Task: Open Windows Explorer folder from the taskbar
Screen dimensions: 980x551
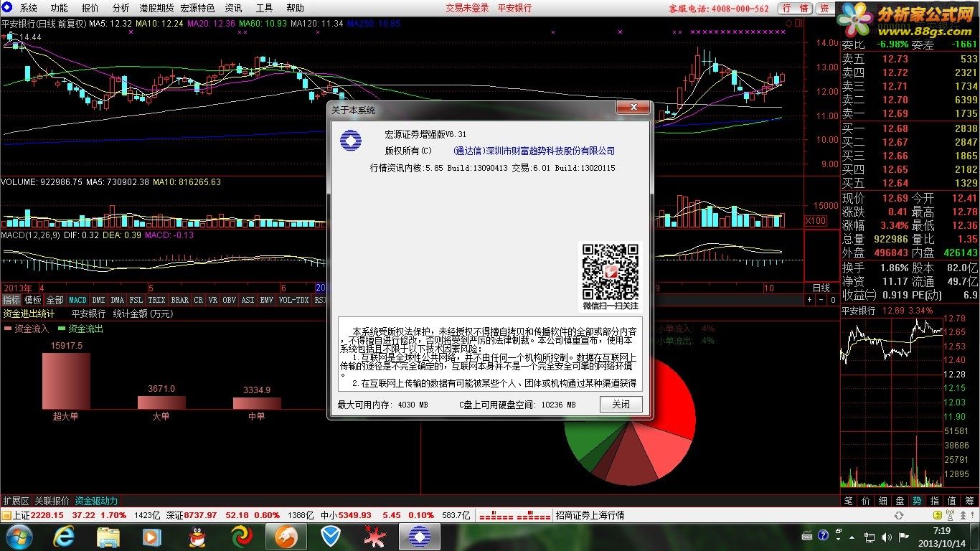Action: point(108,537)
